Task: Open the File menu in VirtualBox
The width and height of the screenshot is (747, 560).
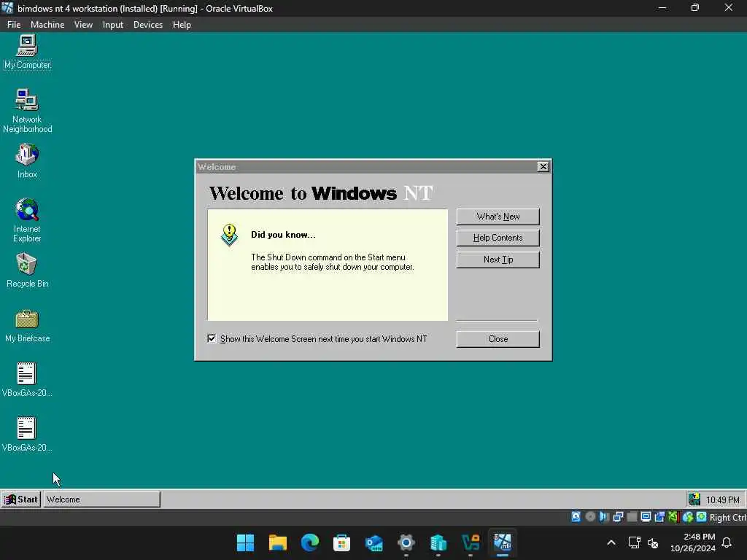Action: (x=14, y=25)
